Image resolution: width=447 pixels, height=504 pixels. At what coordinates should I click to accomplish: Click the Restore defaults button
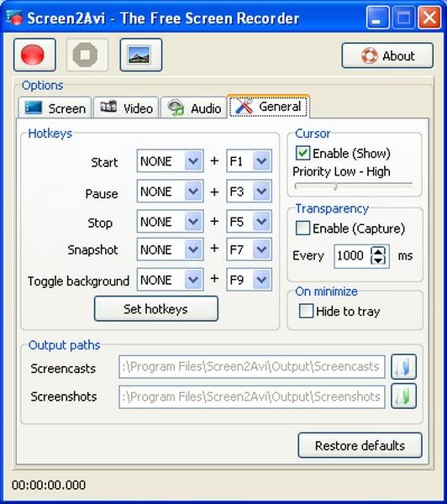click(360, 445)
